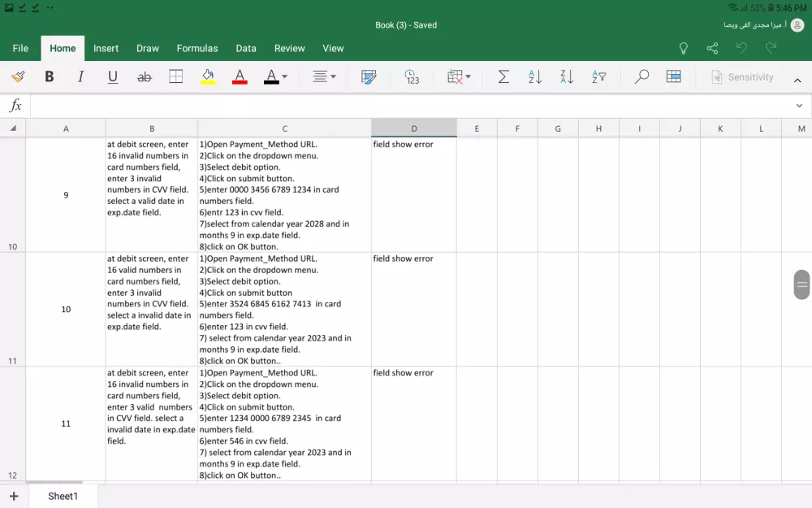The image size is (812, 508).
Task: Open the Find magnifier tool
Action: coord(641,77)
